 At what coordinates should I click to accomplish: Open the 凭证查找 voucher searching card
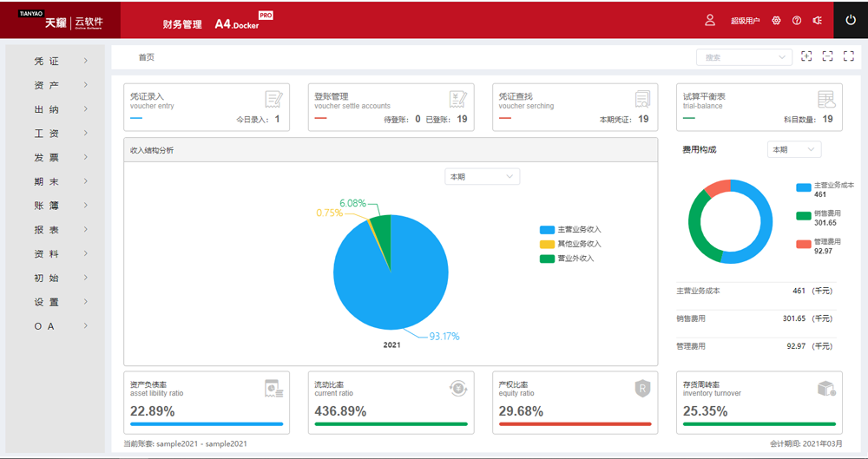[575, 107]
